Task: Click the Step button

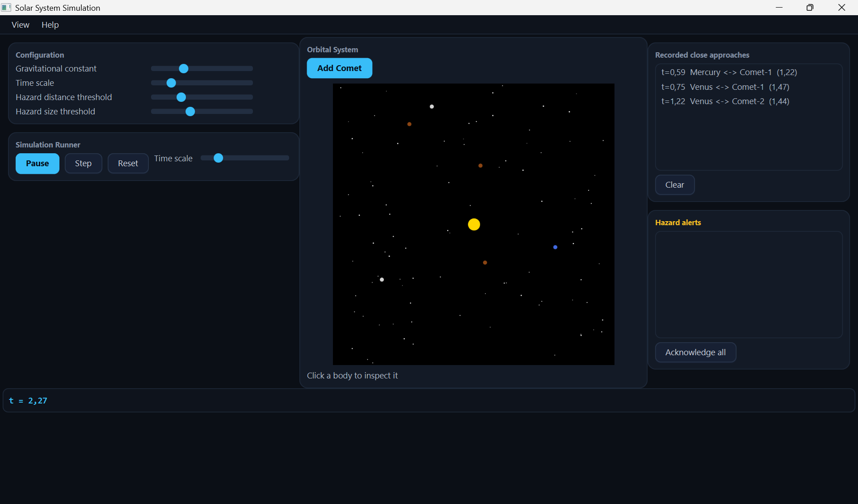Action: (83, 164)
